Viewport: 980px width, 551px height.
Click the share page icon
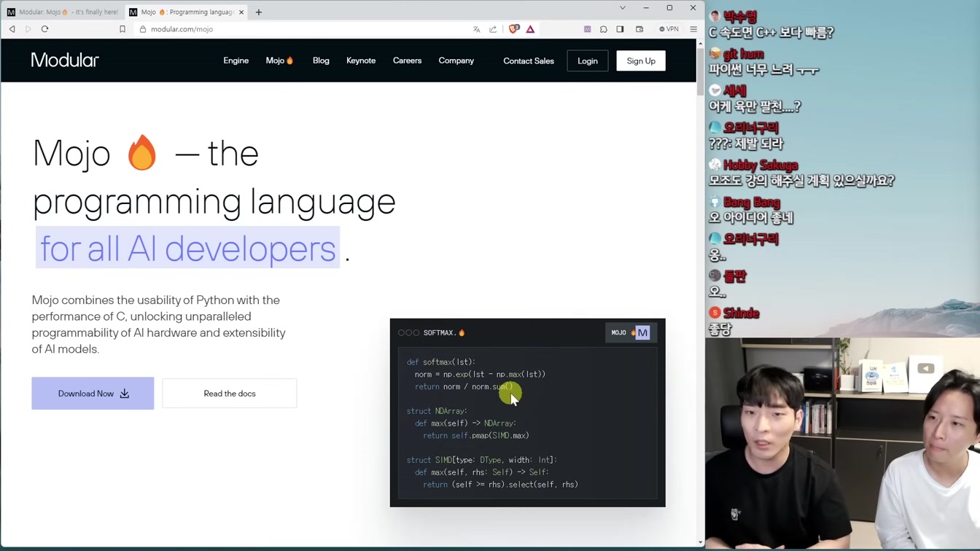(493, 29)
